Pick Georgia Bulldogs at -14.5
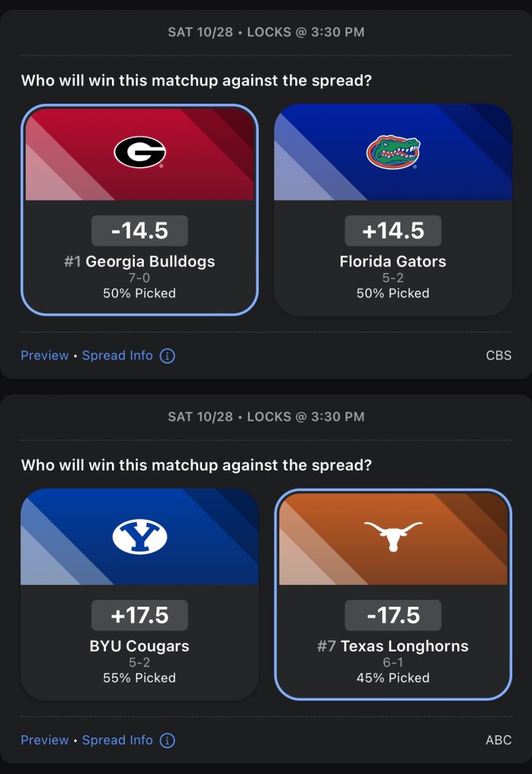The height and width of the screenshot is (774, 532). 140,261
